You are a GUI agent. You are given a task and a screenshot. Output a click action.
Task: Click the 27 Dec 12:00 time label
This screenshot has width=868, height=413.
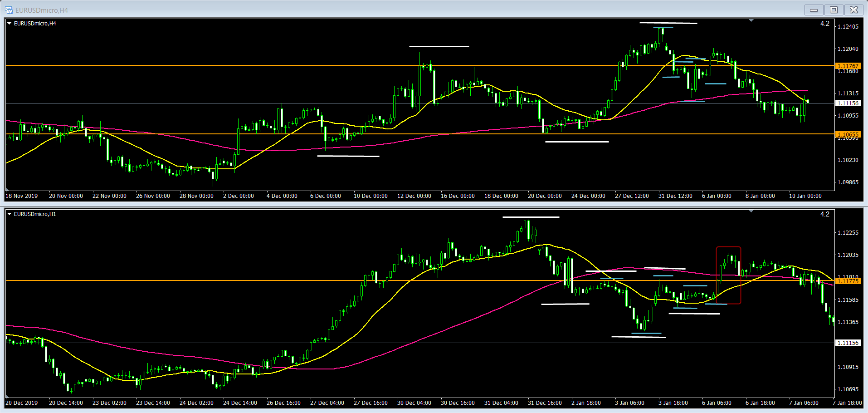pyautogui.click(x=632, y=196)
